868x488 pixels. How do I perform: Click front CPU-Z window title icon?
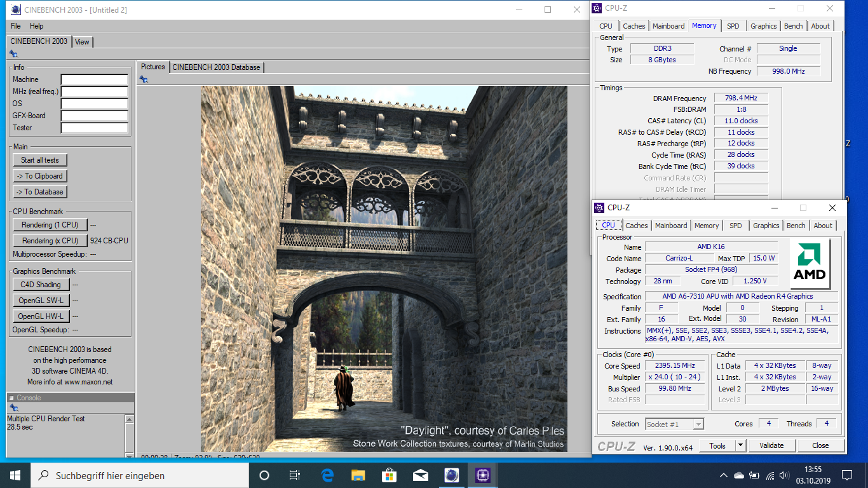click(x=599, y=208)
